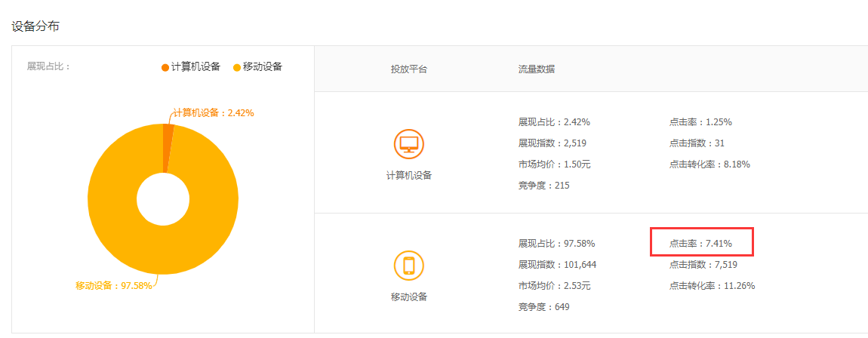Toggle 移动设备 legend dot in chart
The width and height of the screenshot is (868, 338).
(x=237, y=67)
